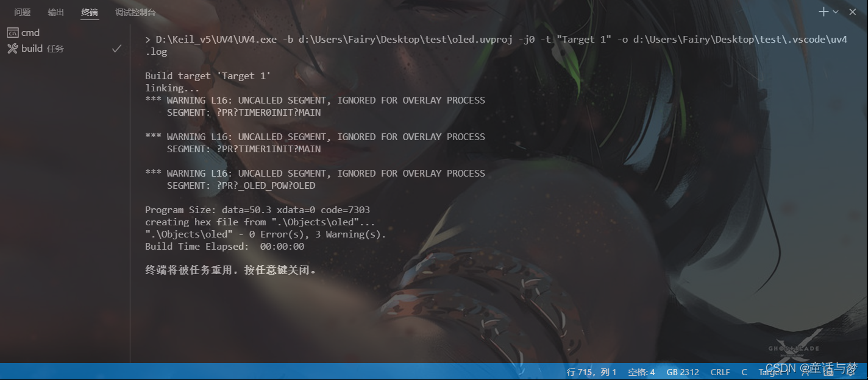This screenshot has height=380, width=868.
Task: Click the ?PR?_OLED_POW?OLED segment text
Action: click(x=266, y=186)
